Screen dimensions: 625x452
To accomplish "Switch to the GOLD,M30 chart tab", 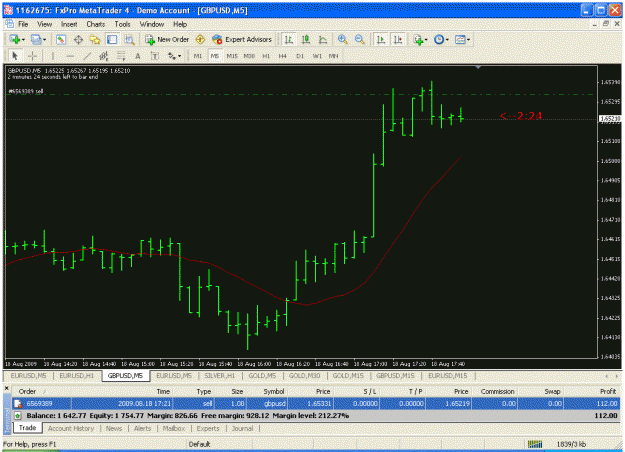I will click(305, 376).
